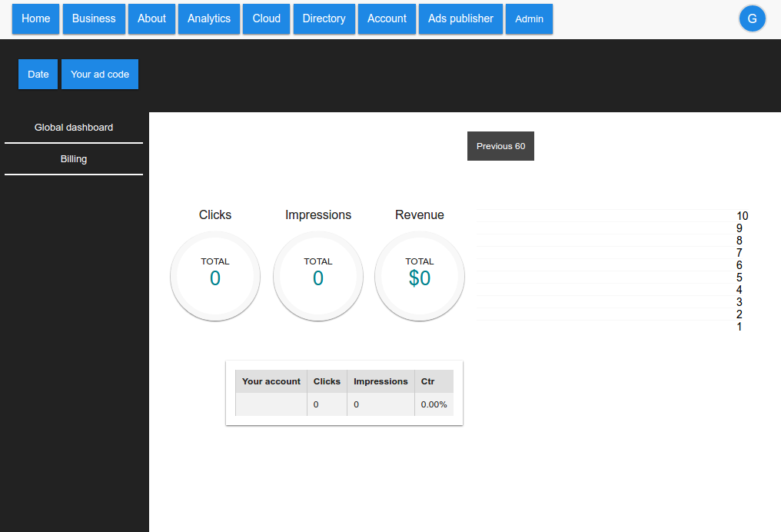Select Analytics in the top navigation
The height and width of the screenshot is (532, 781).
pos(209,19)
